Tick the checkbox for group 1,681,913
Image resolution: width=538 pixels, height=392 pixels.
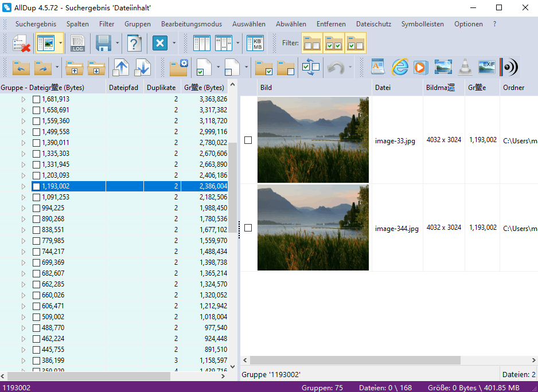point(36,100)
